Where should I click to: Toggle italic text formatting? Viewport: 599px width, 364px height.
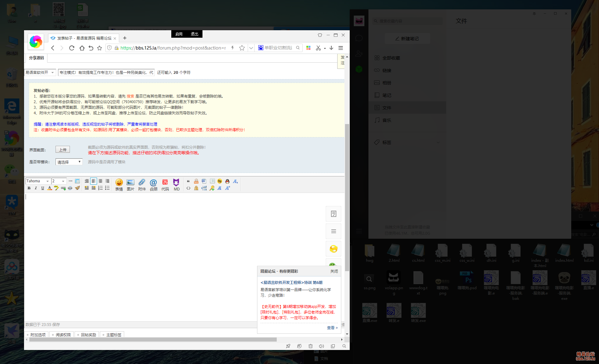point(36,188)
